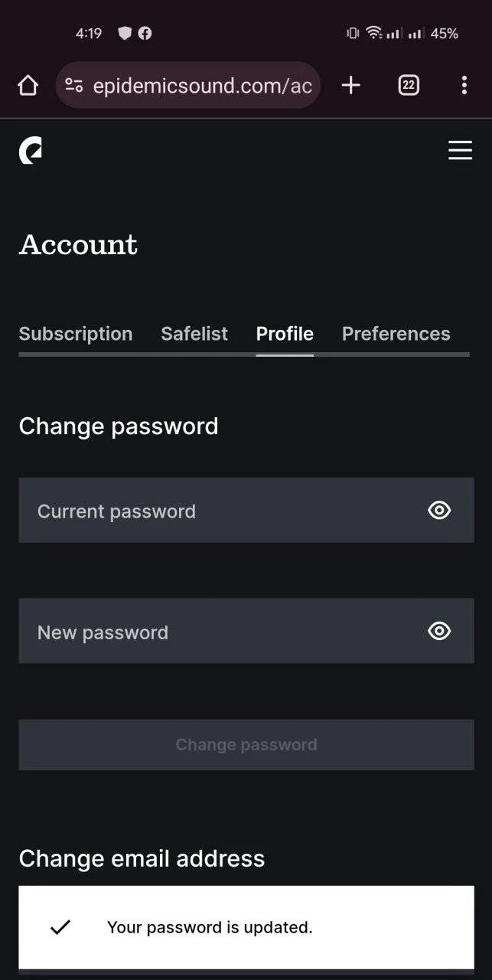The image size is (492, 980).
Task: Open the browser three-dot overflow menu
Action: click(x=464, y=85)
